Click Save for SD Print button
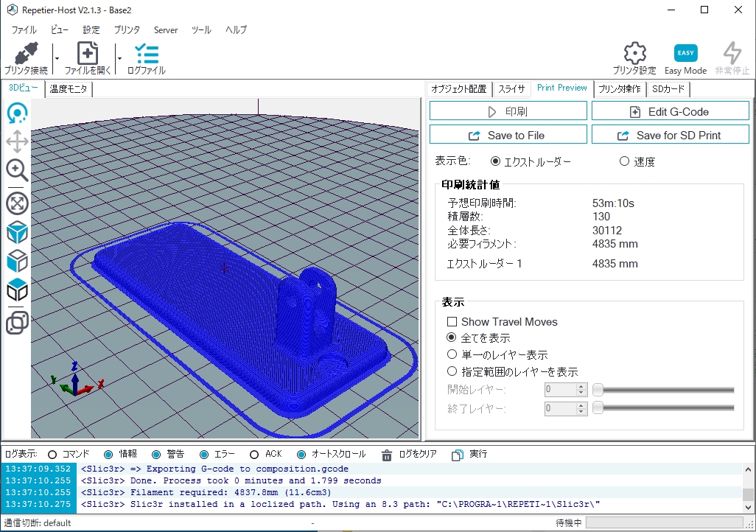The height and width of the screenshot is (532, 756). click(671, 134)
